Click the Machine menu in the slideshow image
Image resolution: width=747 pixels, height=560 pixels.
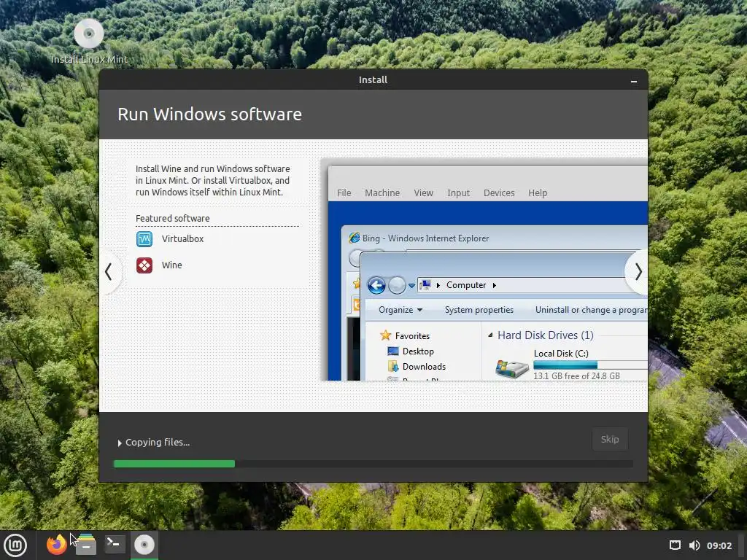pyautogui.click(x=382, y=192)
